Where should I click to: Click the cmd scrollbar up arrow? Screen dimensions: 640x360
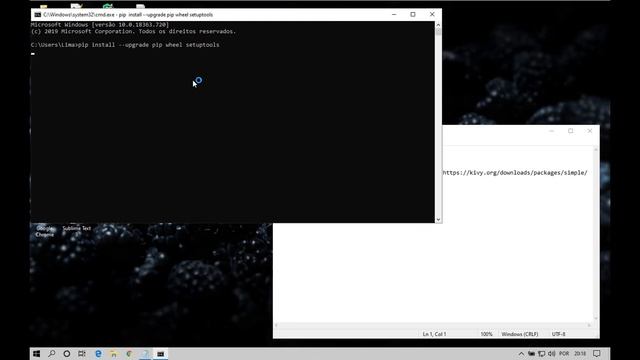pos(438,24)
